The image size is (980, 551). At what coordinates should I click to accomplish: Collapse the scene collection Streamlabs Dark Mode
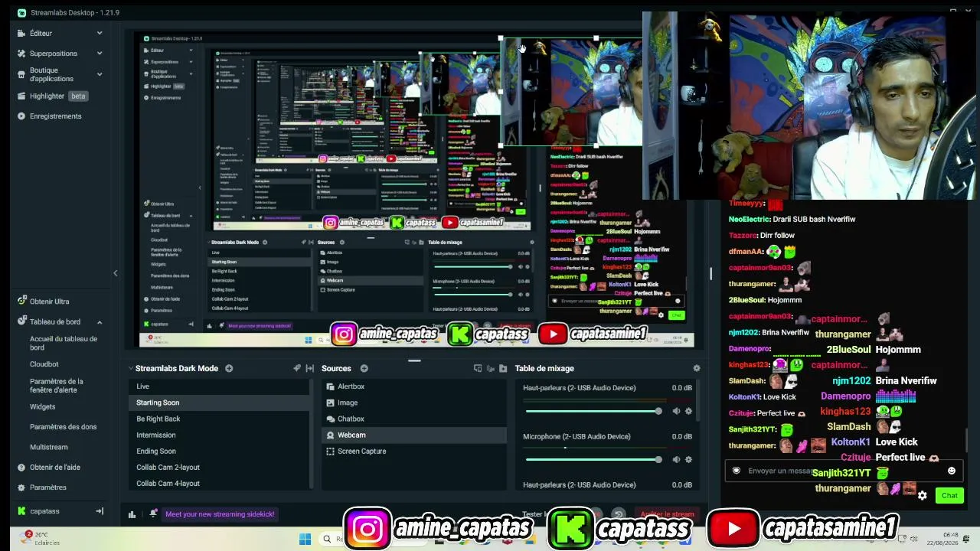tap(131, 369)
